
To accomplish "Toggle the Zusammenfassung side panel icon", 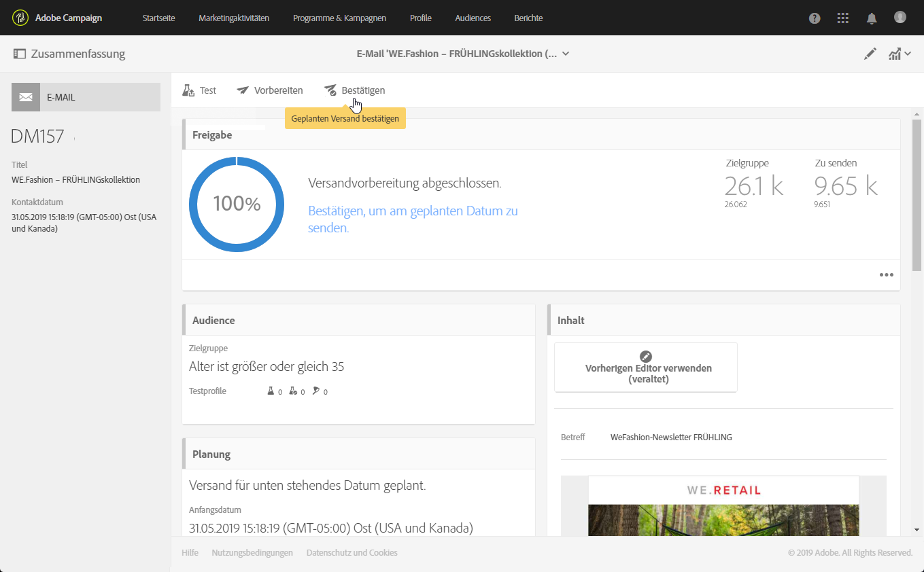I will point(19,54).
